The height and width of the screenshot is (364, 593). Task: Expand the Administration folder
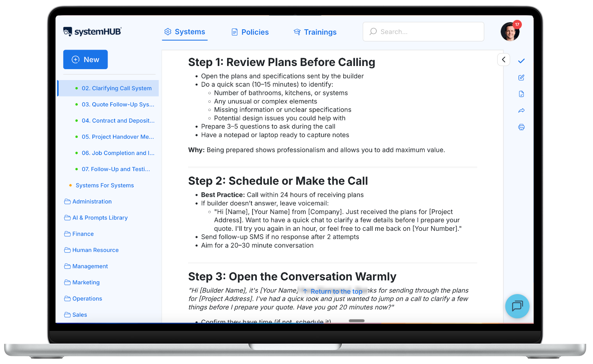88,202
